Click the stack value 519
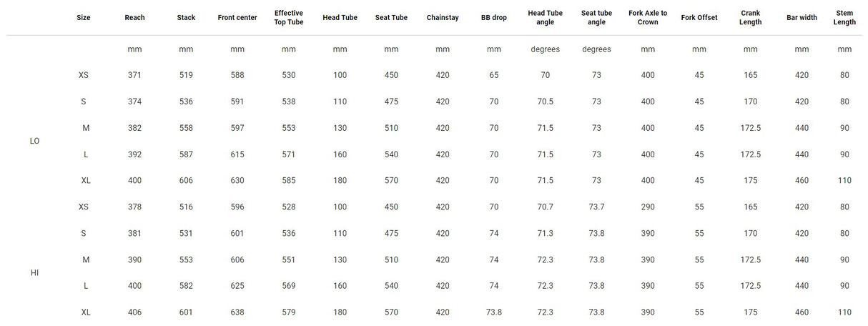Image resolution: width=868 pixels, height=326 pixels. pos(186,75)
